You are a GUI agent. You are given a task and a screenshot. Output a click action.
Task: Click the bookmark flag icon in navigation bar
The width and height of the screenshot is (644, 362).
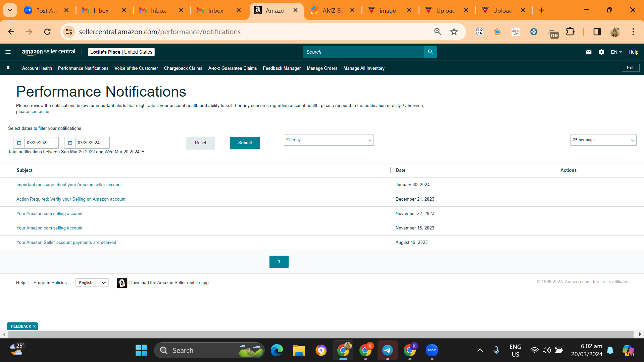8,68
